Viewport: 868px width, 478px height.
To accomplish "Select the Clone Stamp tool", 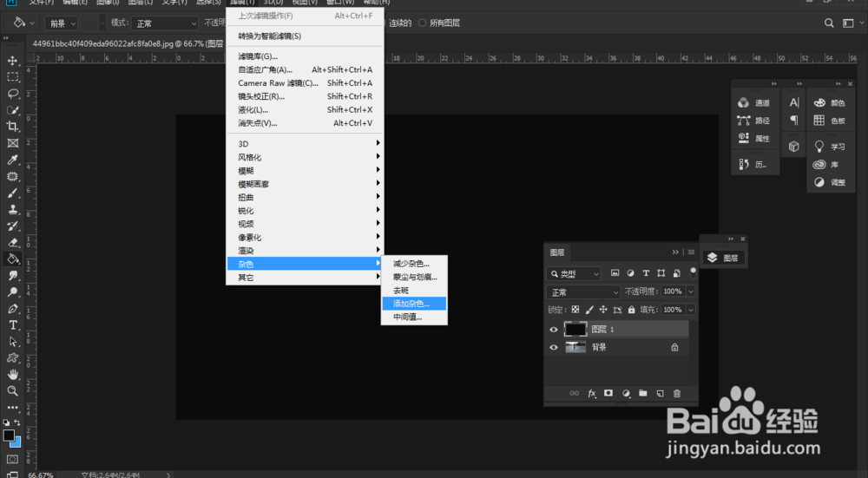I will click(13, 210).
